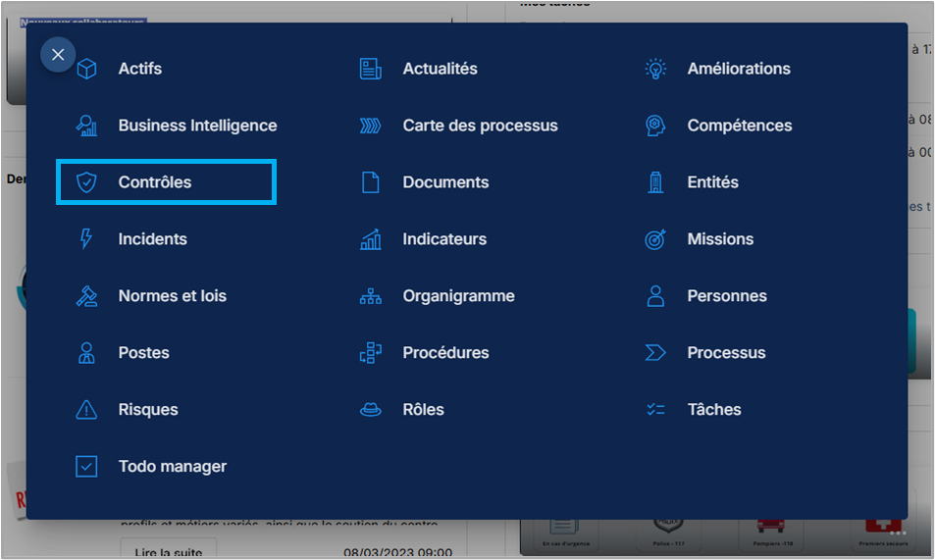
Task: Open the Procédures menu item
Action: [x=444, y=353]
